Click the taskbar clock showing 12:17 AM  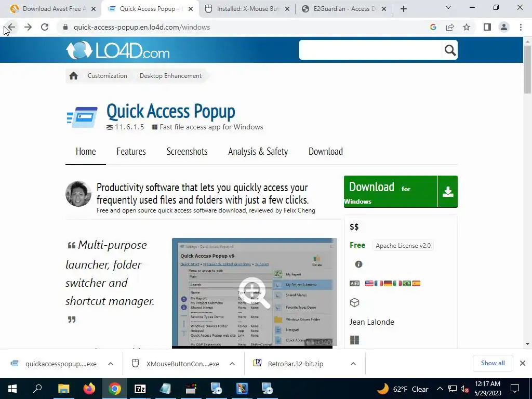487,389
